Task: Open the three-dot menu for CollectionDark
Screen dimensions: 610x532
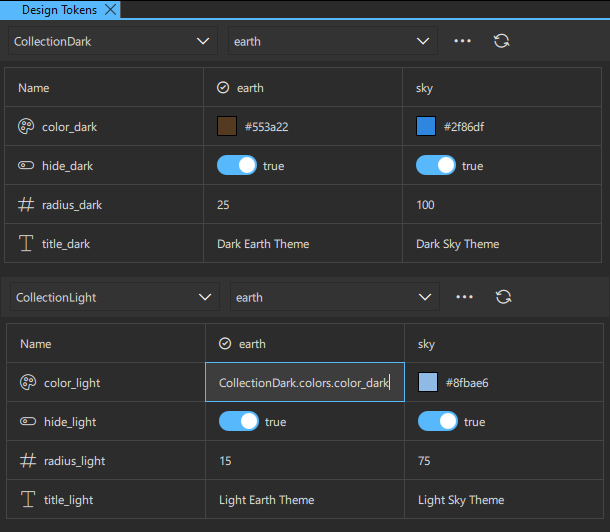Action: 462,41
